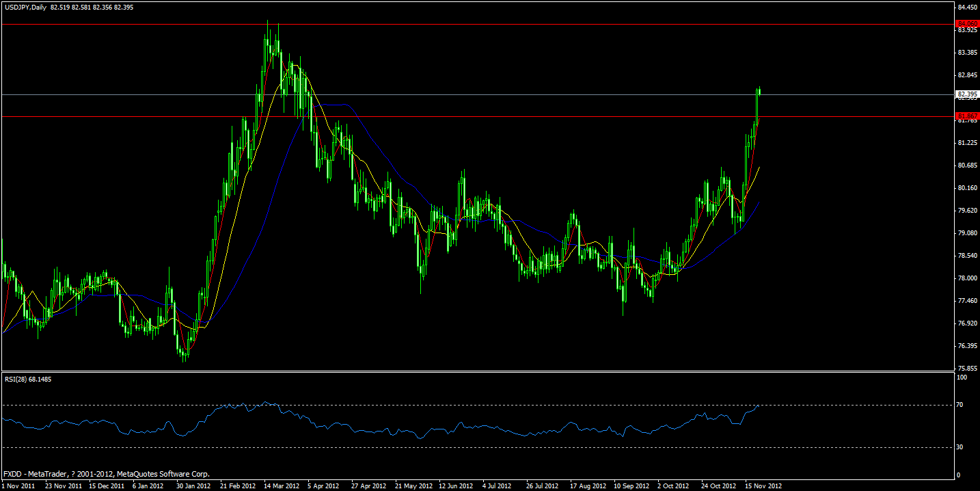Click the 14 Mar 2012 axis label
This screenshot has height=491, width=980.
point(280,486)
